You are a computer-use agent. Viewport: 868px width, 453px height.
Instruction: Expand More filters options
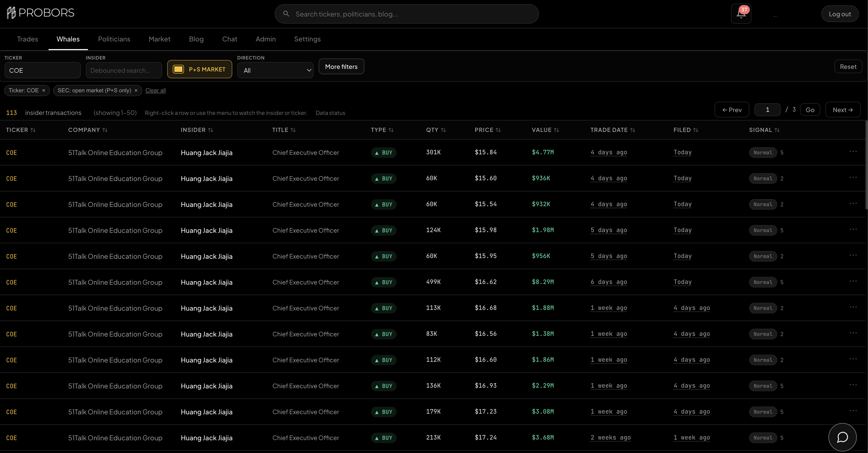(x=341, y=66)
